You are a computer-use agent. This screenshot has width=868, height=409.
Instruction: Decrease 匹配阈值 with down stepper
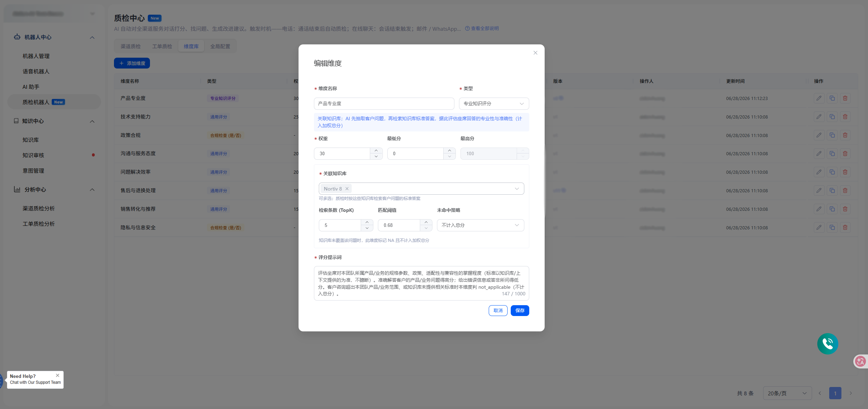[426, 228]
